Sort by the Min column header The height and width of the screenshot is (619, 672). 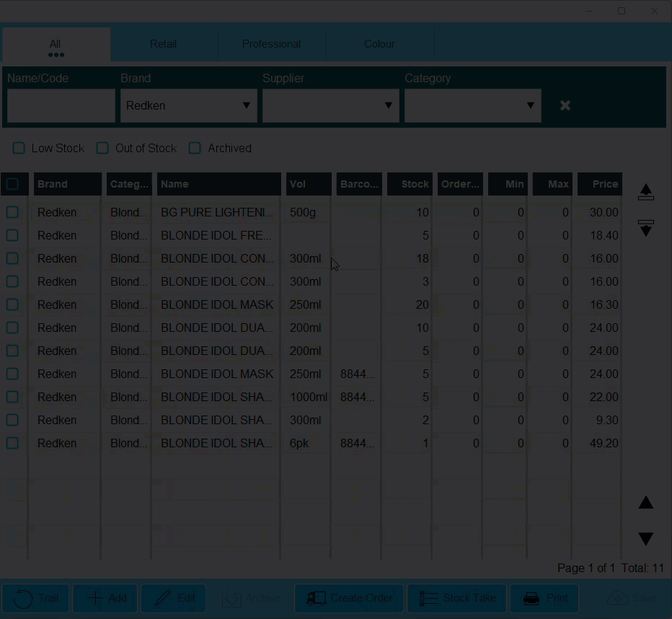click(508, 184)
